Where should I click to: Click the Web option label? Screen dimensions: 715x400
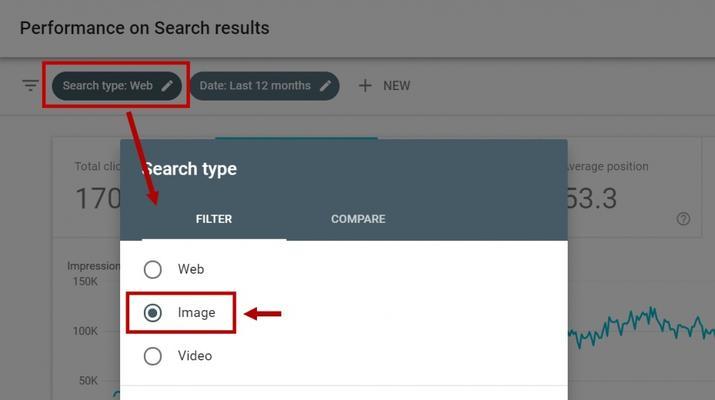pos(191,269)
